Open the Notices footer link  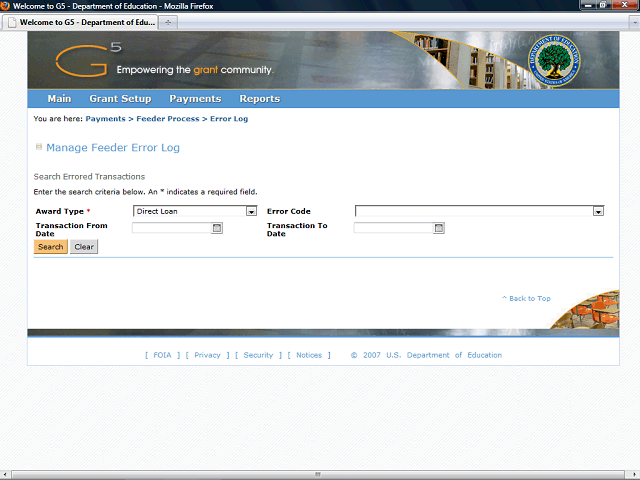click(x=309, y=355)
